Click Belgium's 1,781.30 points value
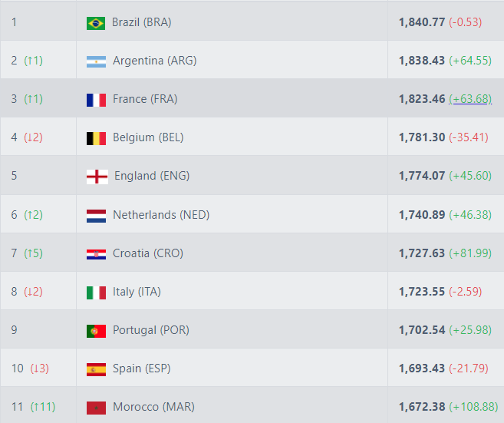Viewport: 504px width, 423px height. 422,137
